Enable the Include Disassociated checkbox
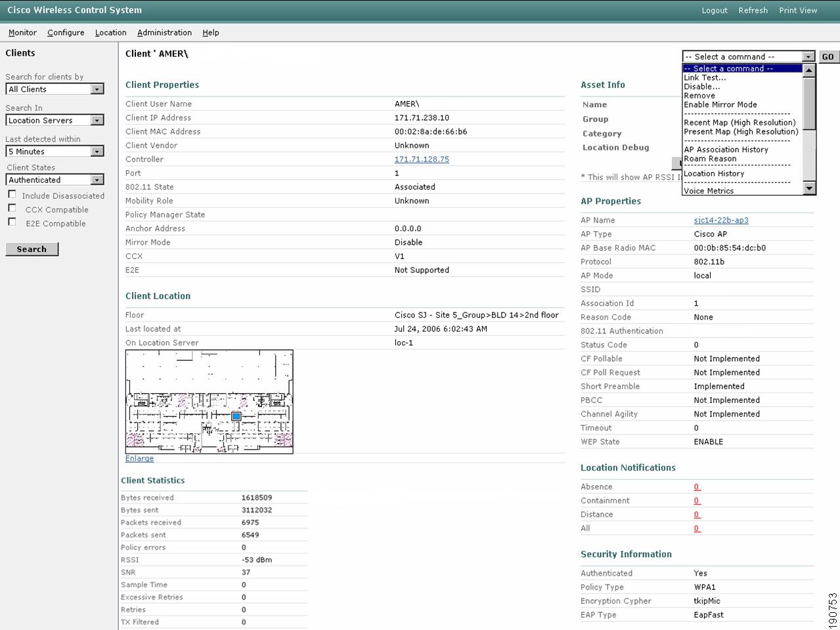This screenshot has height=630, width=840. click(12, 194)
